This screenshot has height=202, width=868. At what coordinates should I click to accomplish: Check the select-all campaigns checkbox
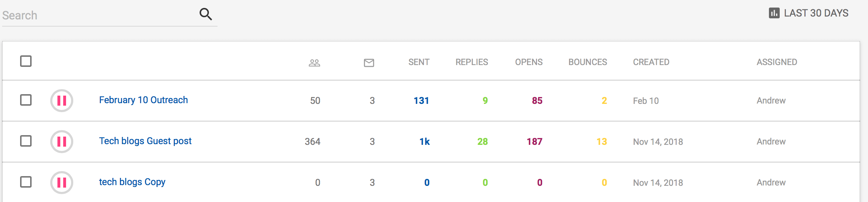point(26,61)
